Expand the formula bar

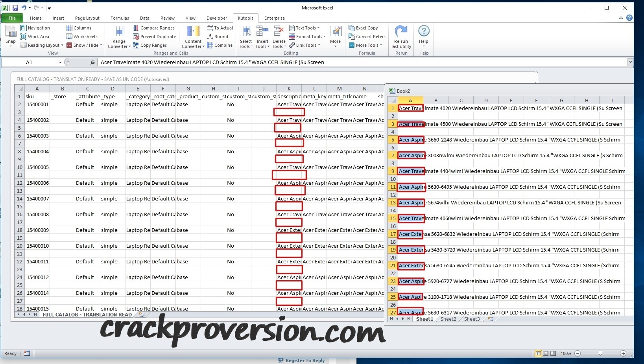pos(630,62)
